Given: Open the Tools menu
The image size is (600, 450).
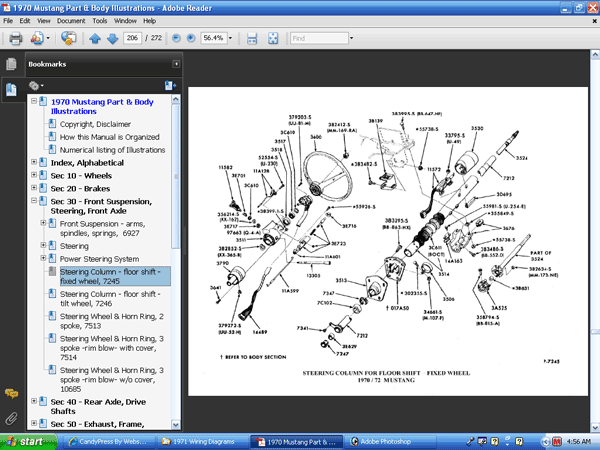Looking at the screenshot, I should tap(100, 21).
